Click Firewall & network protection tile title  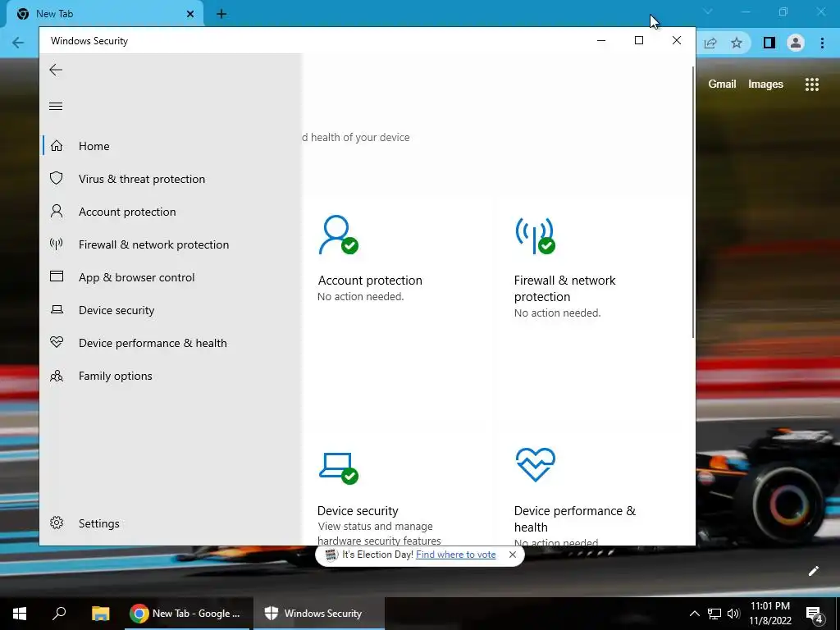click(564, 288)
